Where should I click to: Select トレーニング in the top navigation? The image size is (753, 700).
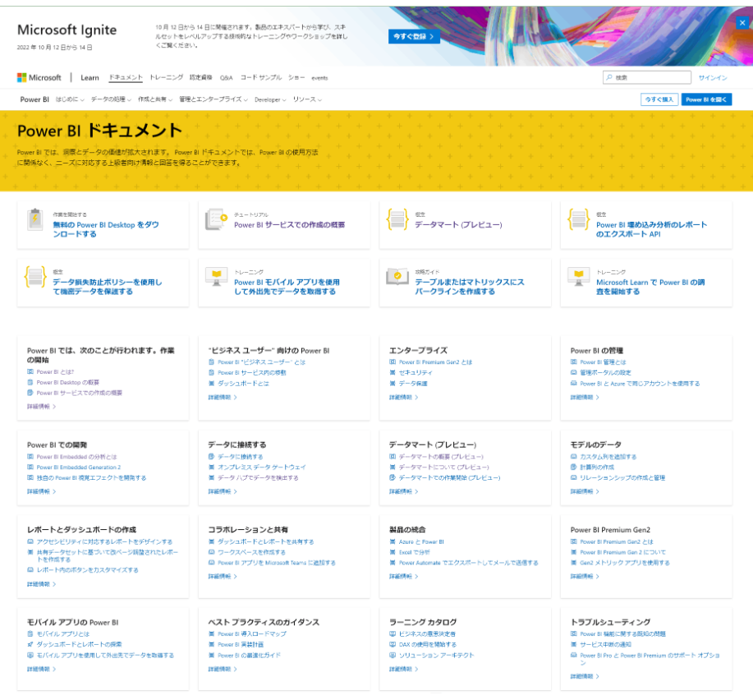166,77
